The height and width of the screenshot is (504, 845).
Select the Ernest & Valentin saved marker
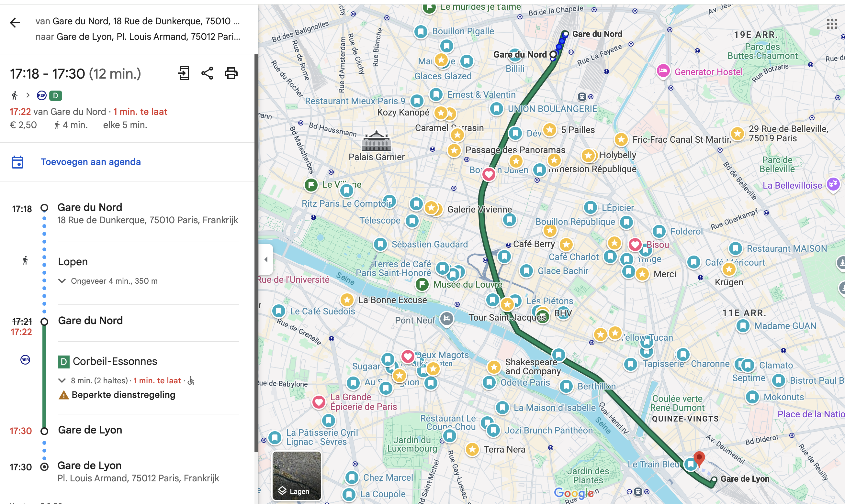tap(436, 94)
